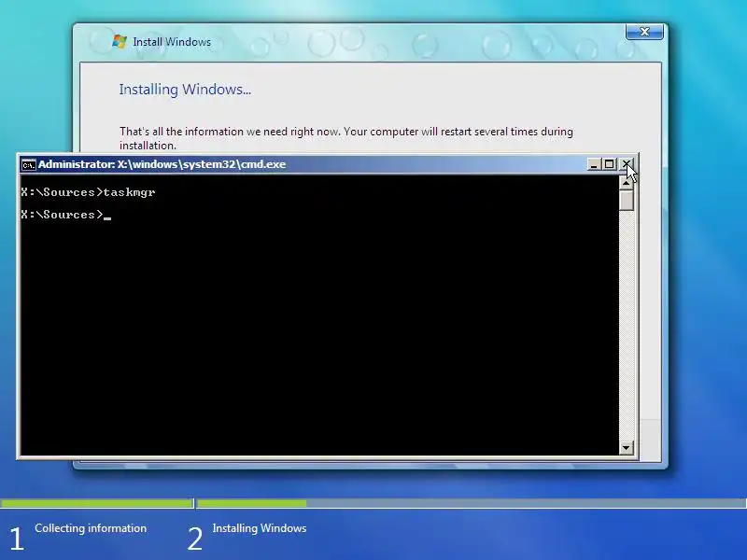Click the empty 'X:\Sources>' prompt line
Screen dimensions: 747x560
pos(65,215)
